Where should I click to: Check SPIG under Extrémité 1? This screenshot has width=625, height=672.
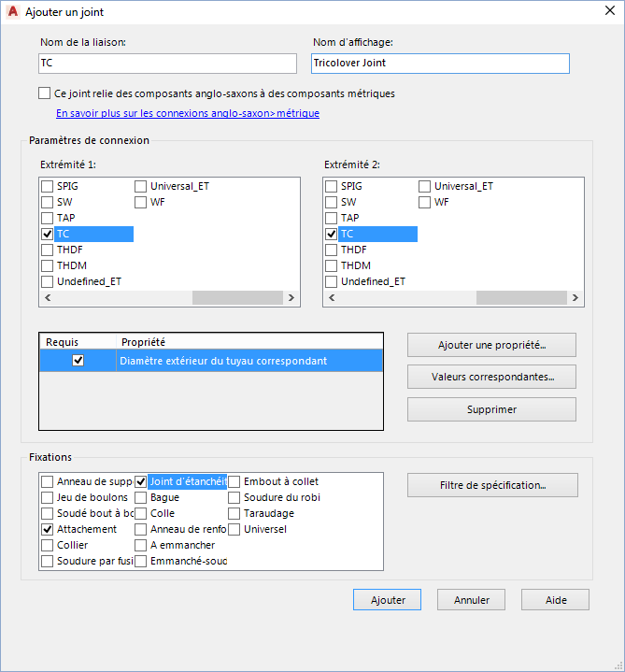(48, 186)
